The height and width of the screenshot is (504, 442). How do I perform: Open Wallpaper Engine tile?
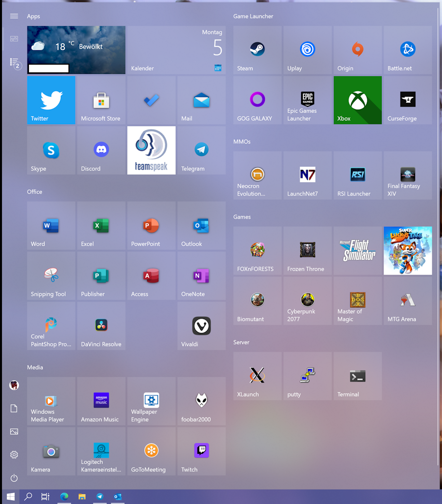[x=152, y=401]
